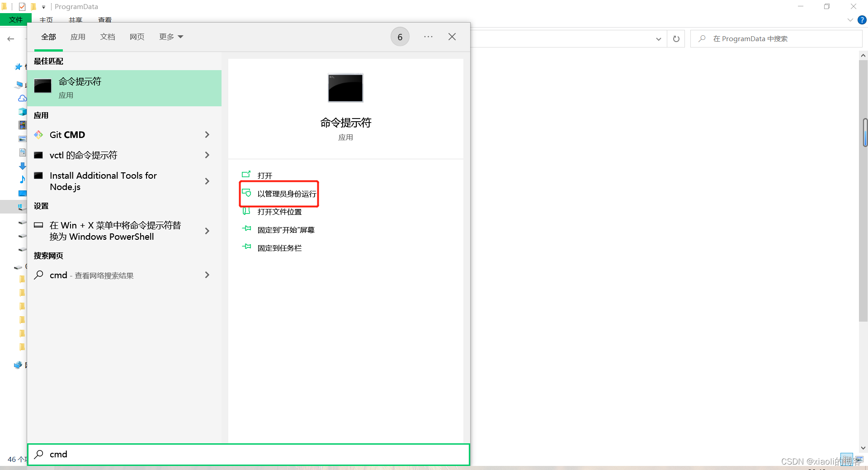Click the pin icon next to 固定到"开始"屏幕
Viewport: 868px width, 470px height.
coord(246,228)
